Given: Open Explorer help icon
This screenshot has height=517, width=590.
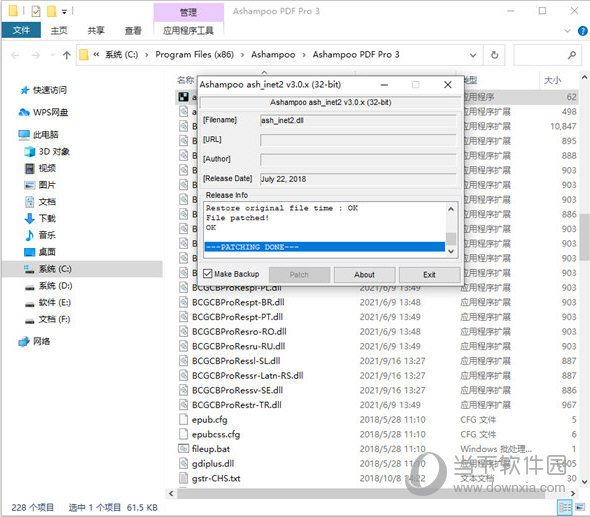Looking at the screenshot, I should pyautogui.click(x=582, y=31).
